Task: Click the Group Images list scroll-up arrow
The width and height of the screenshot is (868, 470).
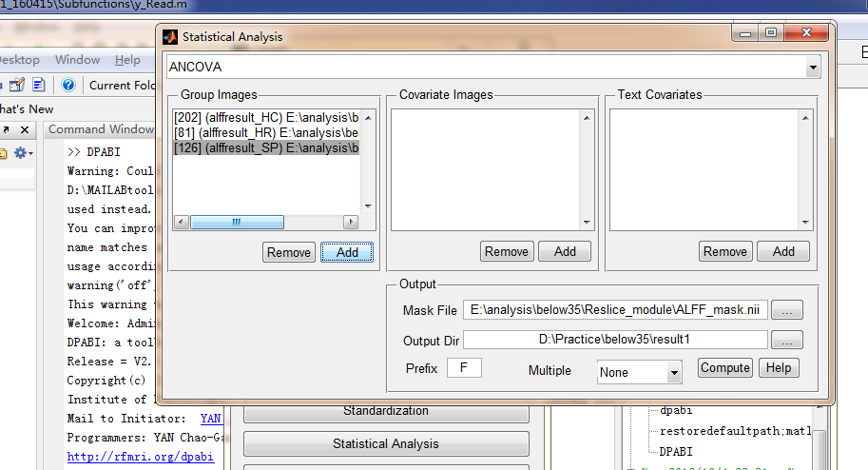Action: 368,118
